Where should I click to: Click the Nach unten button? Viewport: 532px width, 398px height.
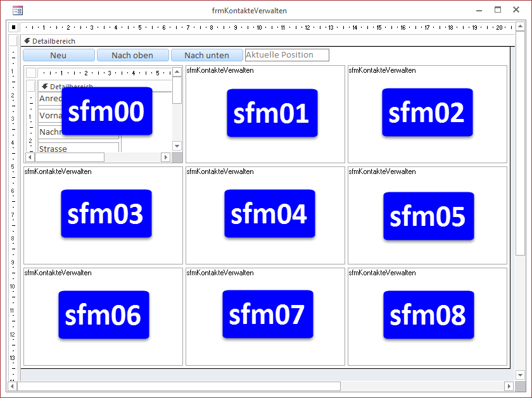click(x=206, y=55)
